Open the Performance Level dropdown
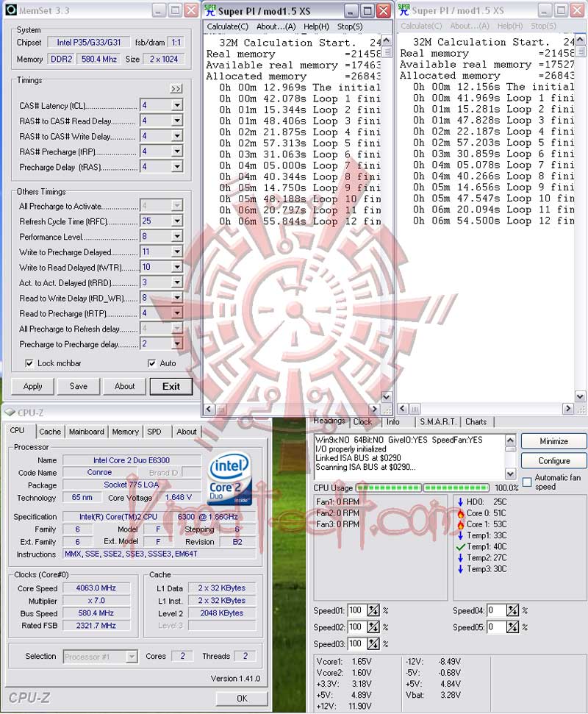Image resolution: width=588 pixels, height=714 pixels. pos(177,236)
